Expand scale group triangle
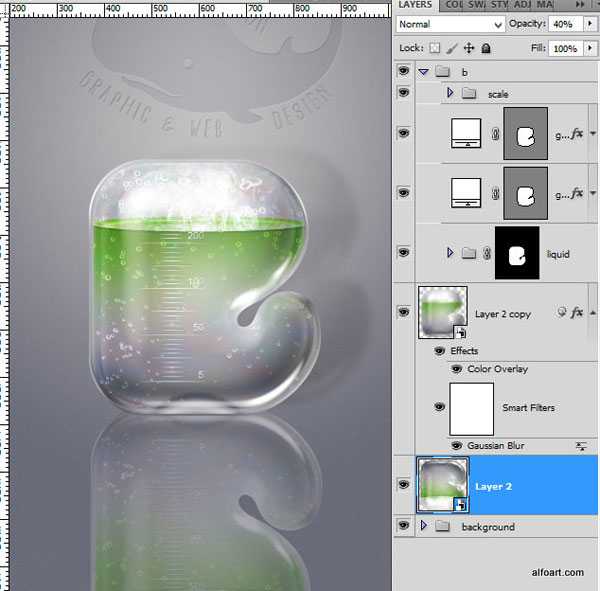600x591 pixels. click(450, 92)
